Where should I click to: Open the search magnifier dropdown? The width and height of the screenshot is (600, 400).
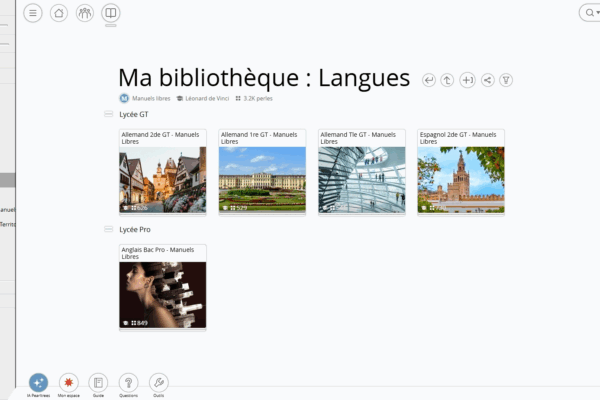pyautogui.click(x=590, y=13)
